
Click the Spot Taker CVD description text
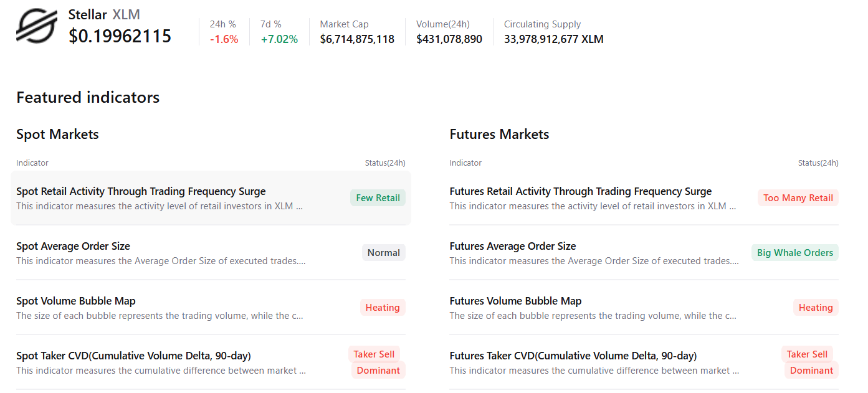(161, 371)
